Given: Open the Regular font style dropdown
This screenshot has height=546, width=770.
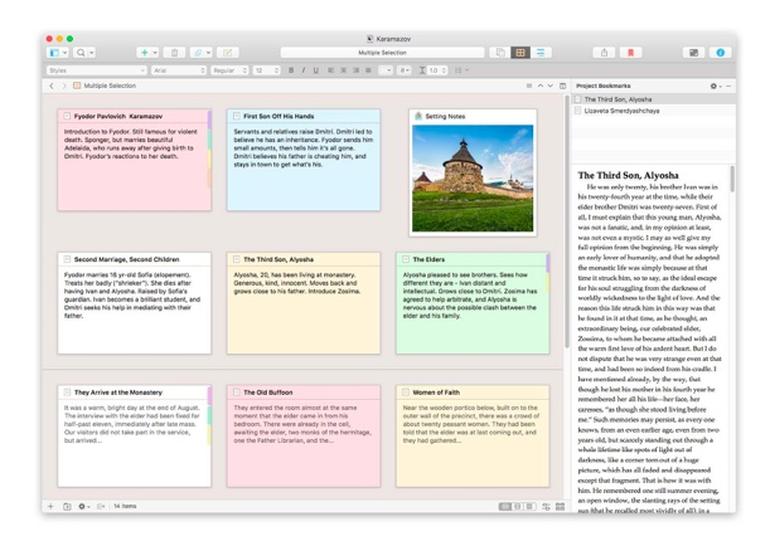Looking at the screenshot, I should click(229, 70).
